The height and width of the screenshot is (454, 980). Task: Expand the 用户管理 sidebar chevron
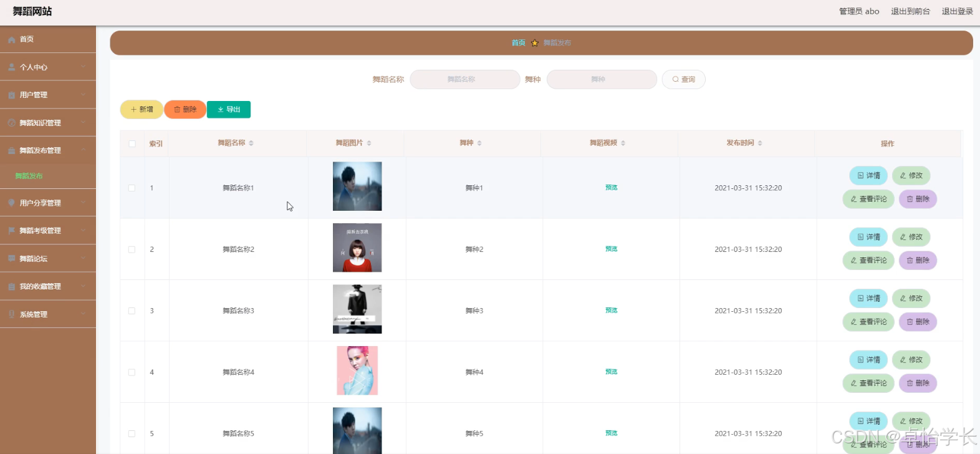(84, 95)
